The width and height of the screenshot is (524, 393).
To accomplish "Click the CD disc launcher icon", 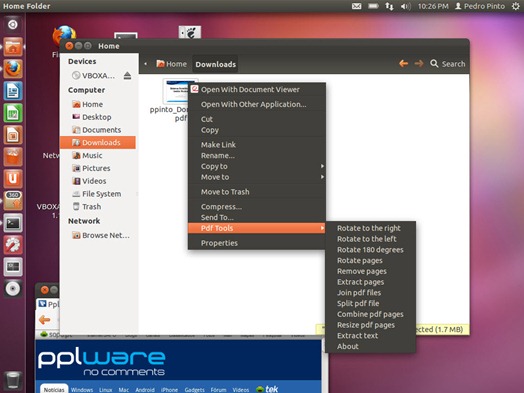I will click(x=13, y=288).
